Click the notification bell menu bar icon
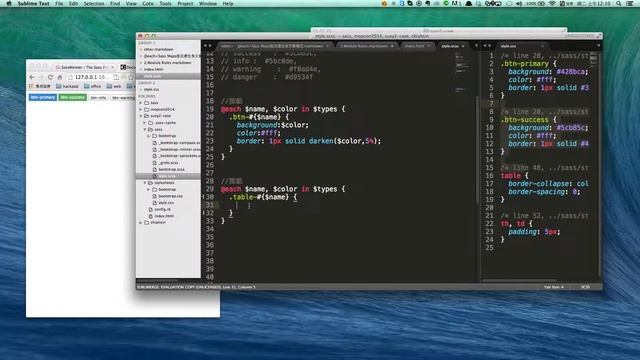Screen dimensions: 640x360 pyautogui.click(x=469, y=3)
